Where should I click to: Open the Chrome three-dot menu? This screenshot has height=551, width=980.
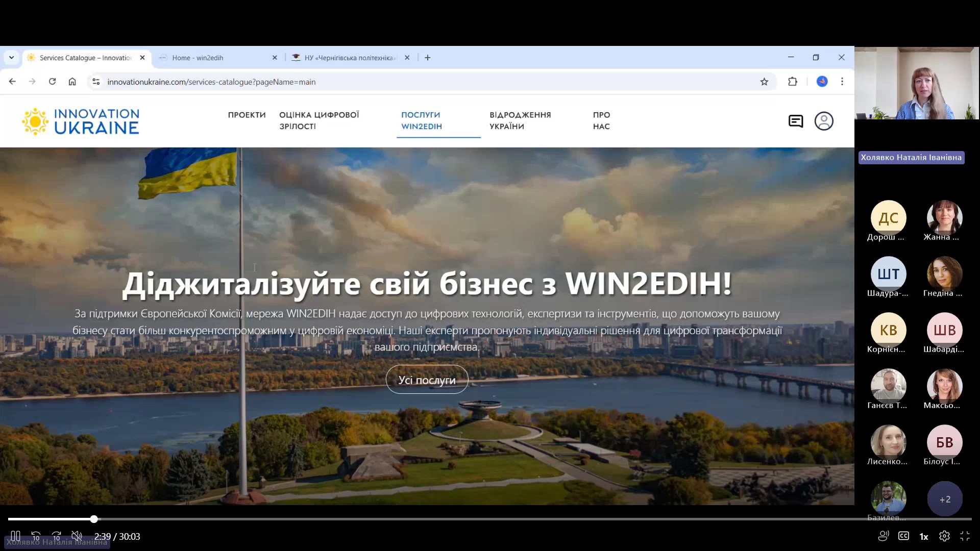click(842, 82)
